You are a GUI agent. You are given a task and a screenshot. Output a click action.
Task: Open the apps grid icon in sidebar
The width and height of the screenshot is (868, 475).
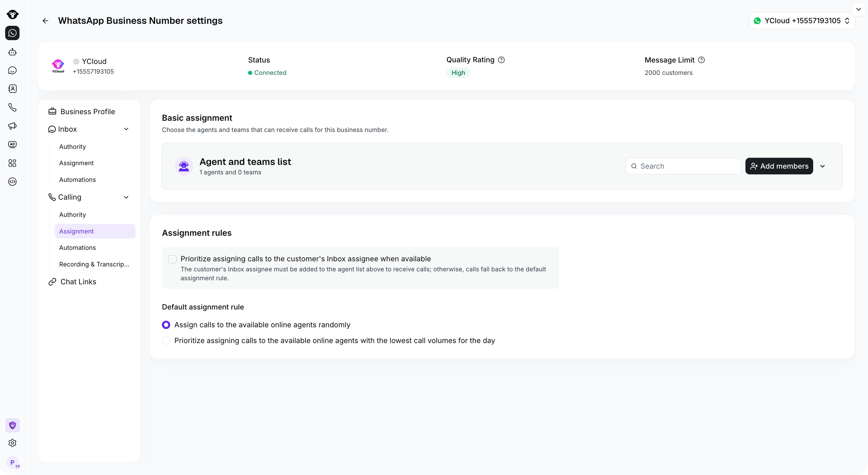tap(12, 163)
